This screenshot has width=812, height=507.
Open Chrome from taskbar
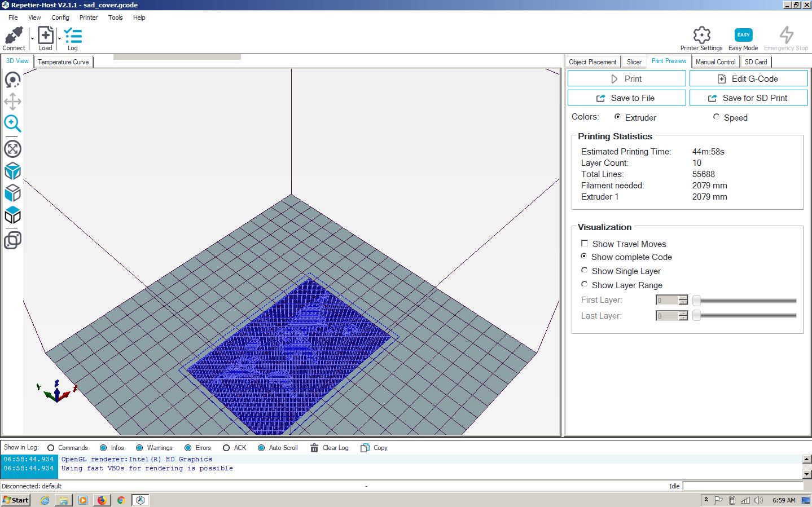tap(121, 500)
